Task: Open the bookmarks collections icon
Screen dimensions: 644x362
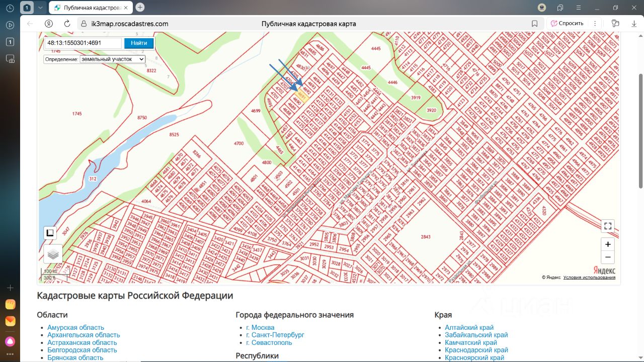Action: pyautogui.click(x=560, y=8)
